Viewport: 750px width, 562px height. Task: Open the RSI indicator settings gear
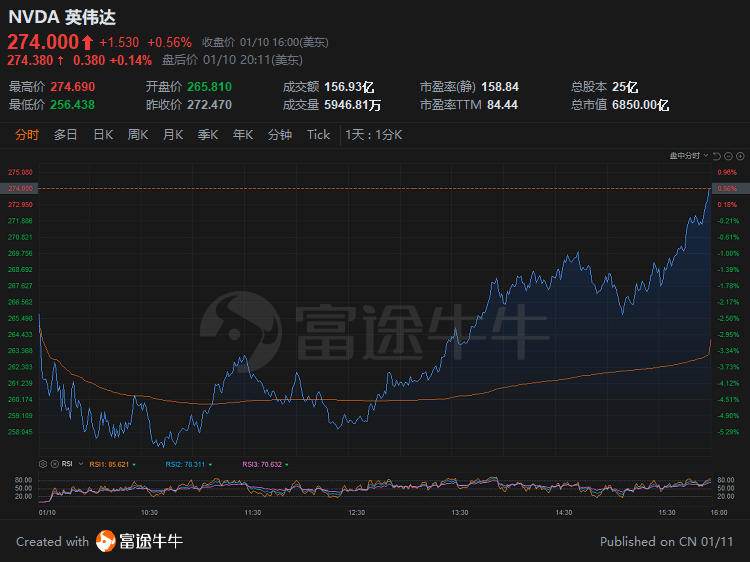click(43, 464)
